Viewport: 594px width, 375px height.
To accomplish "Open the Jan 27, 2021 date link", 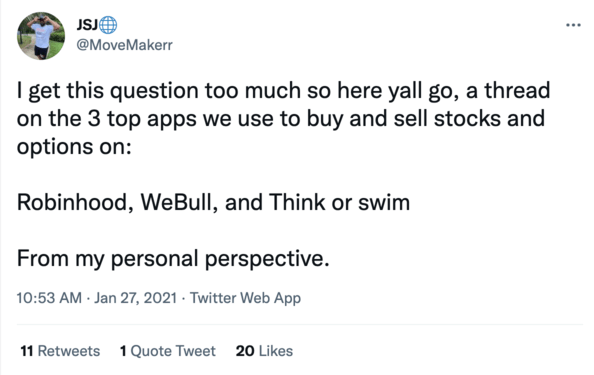I will tap(136, 298).
